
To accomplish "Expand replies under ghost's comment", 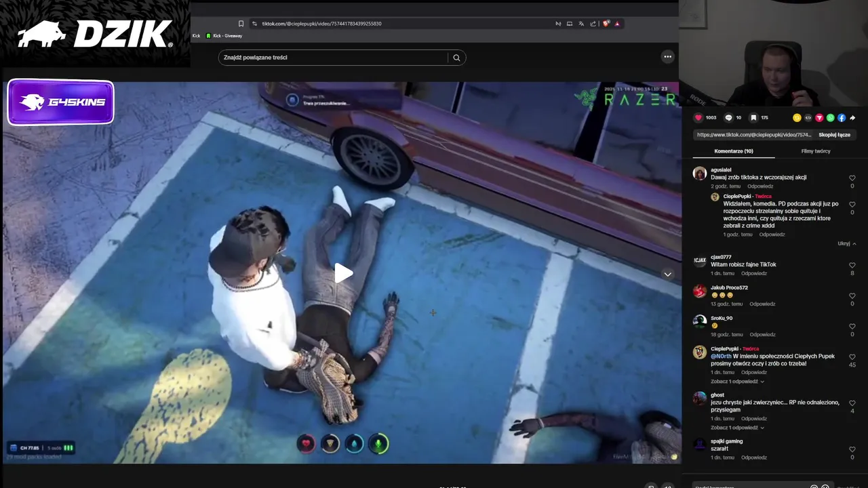I will pyautogui.click(x=738, y=428).
